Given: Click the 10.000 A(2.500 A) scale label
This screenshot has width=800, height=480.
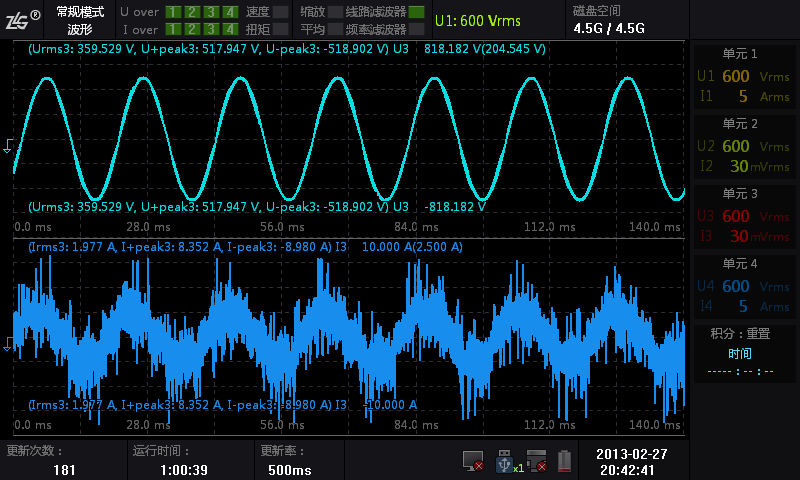Looking at the screenshot, I should tap(412, 247).
